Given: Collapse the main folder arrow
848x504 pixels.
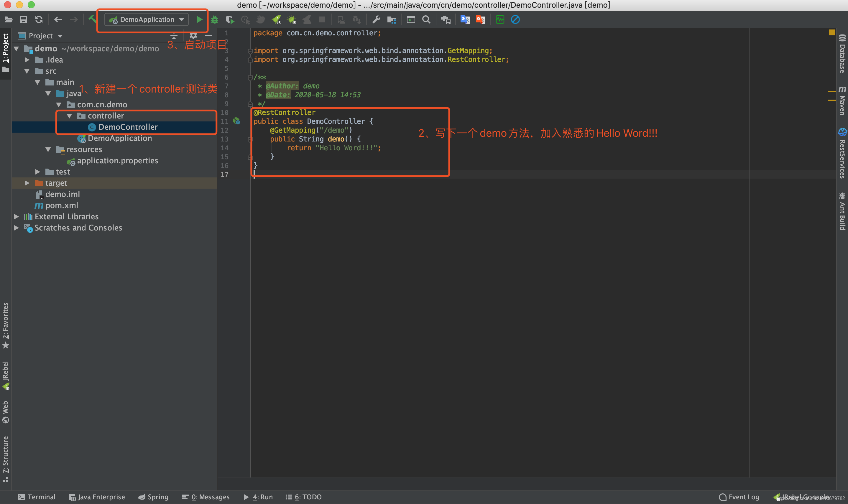Looking at the screenshot, I should 37,82.
